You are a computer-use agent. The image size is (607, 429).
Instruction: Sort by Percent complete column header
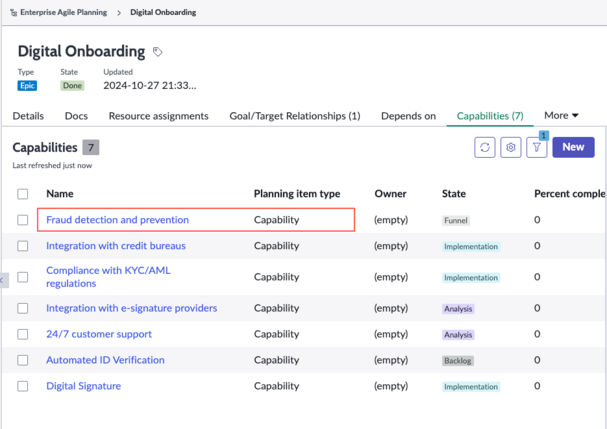[570, 194]
